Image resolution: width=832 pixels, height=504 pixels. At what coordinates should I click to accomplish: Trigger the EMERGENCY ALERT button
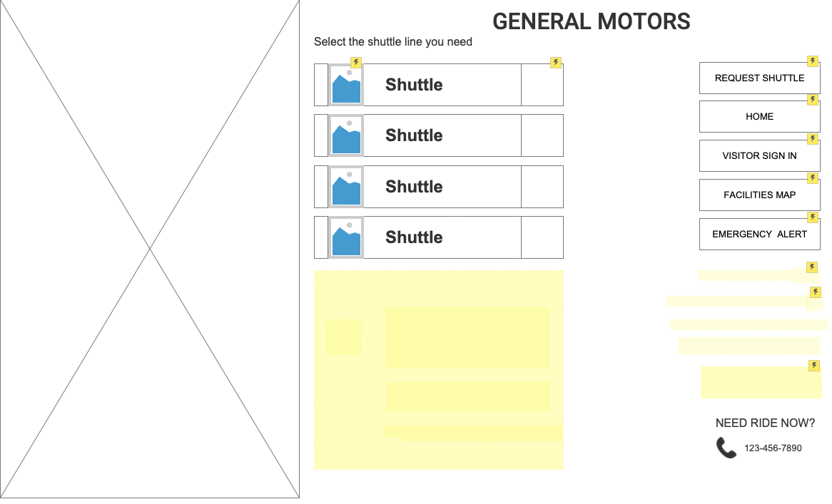click(759, 235)
